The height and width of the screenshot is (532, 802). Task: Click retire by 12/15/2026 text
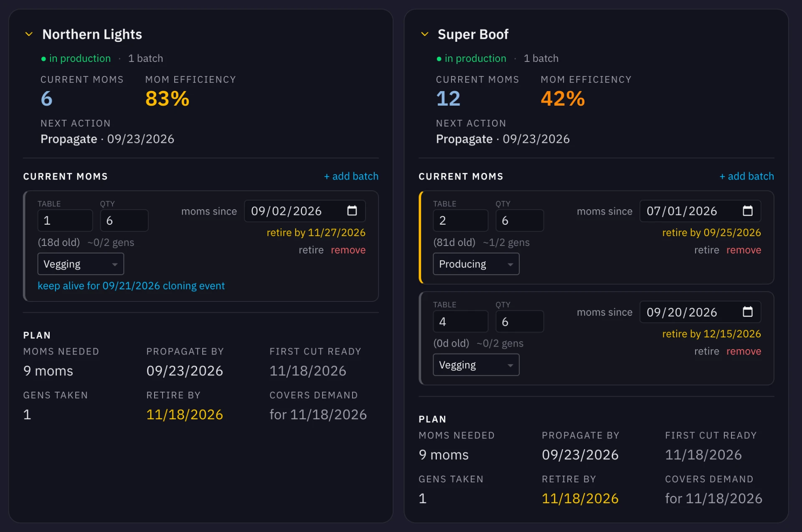(712, 334)
